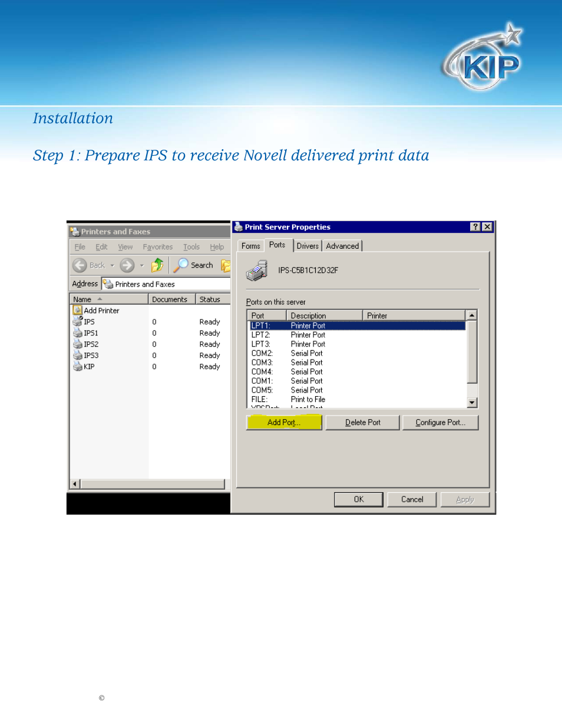Viewport: 562px width, 728px height.
Task: Open the File menu
Action: click(80, 247)
